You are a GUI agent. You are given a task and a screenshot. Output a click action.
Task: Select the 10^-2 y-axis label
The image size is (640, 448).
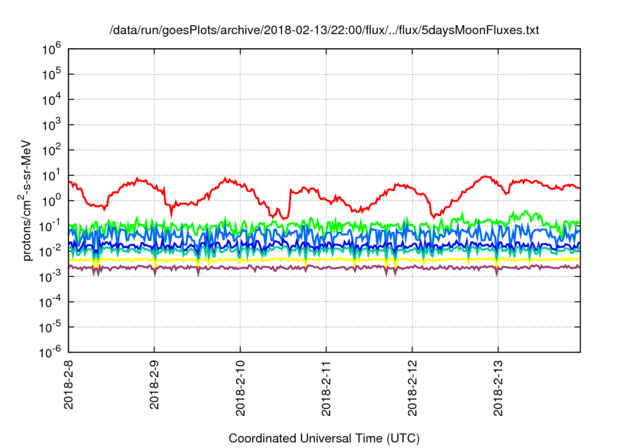pos(51,252)
